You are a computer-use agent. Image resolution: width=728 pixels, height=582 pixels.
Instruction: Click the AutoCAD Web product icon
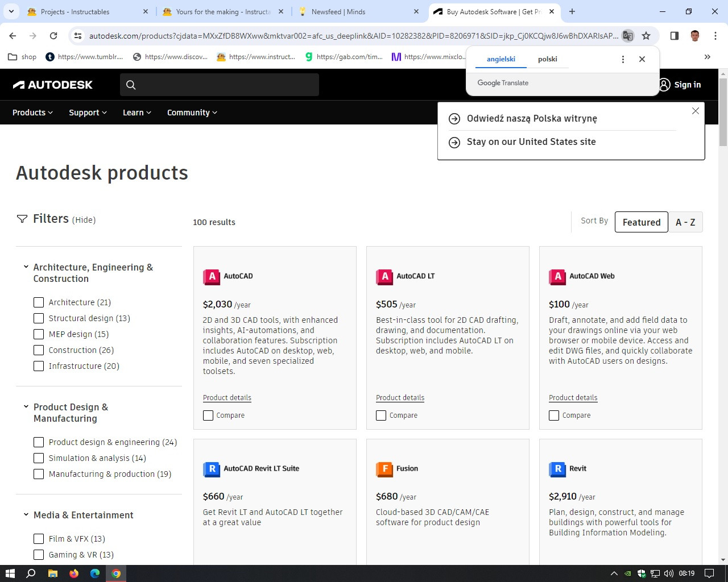pos(557,277)
